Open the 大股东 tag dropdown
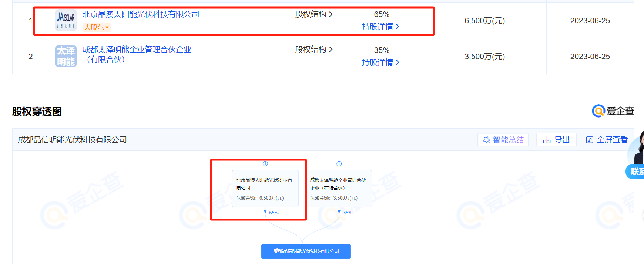This screenshot has width=644, height=264. click(x=97, y=27)
